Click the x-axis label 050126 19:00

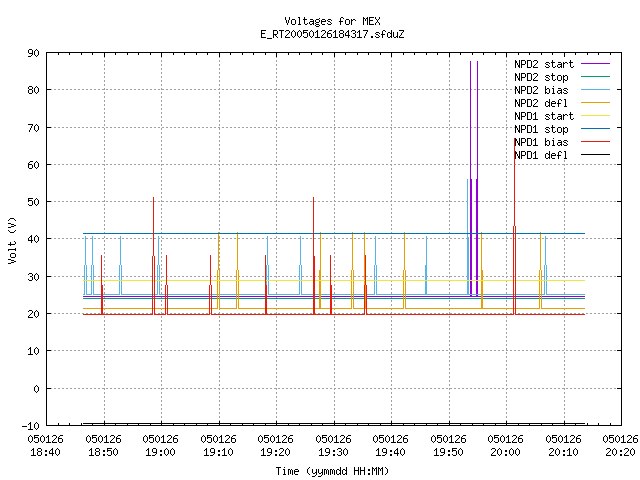pos(160,446)
